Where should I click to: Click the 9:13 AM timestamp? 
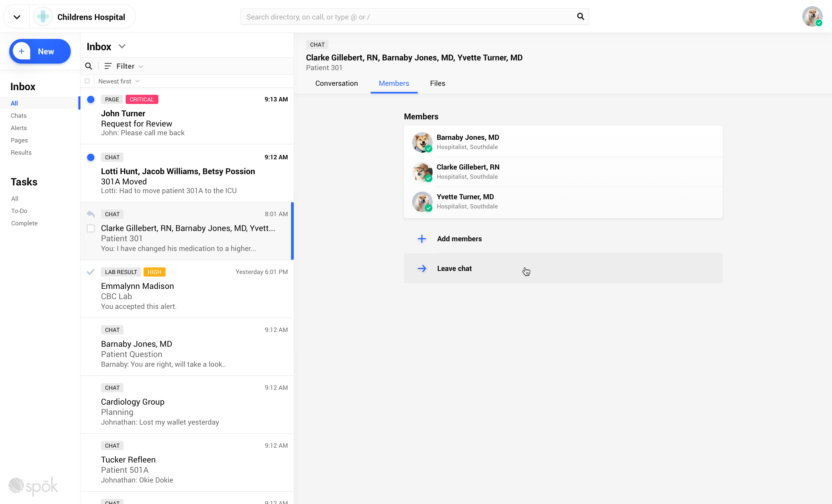pyautogui.click(x=276, y=99)
